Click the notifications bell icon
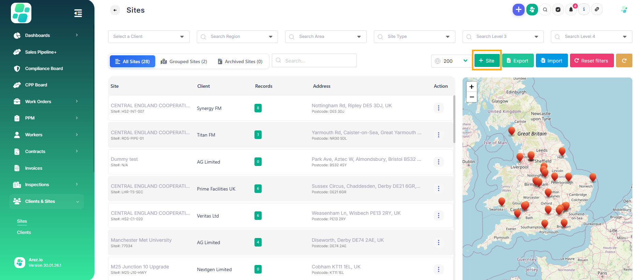The height and width of the screenshot is (280, 644). click(x=571, y=10)
